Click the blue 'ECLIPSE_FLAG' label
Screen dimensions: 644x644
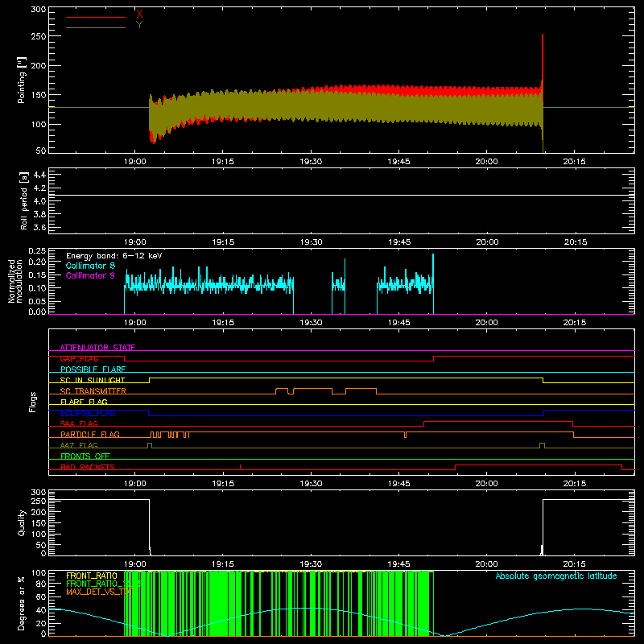click(x=88, y=413)
